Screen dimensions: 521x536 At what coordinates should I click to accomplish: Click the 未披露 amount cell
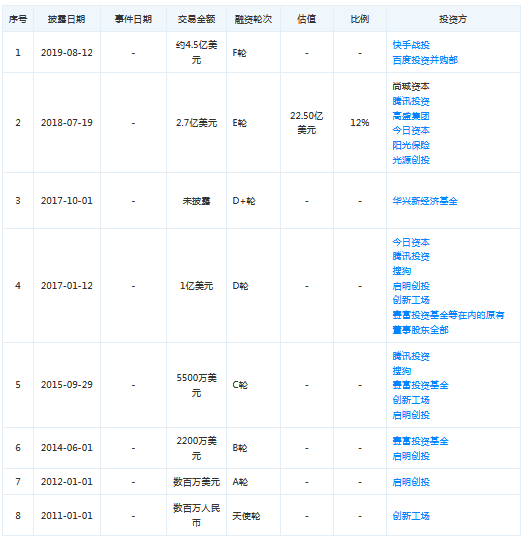tap(197, 201)
